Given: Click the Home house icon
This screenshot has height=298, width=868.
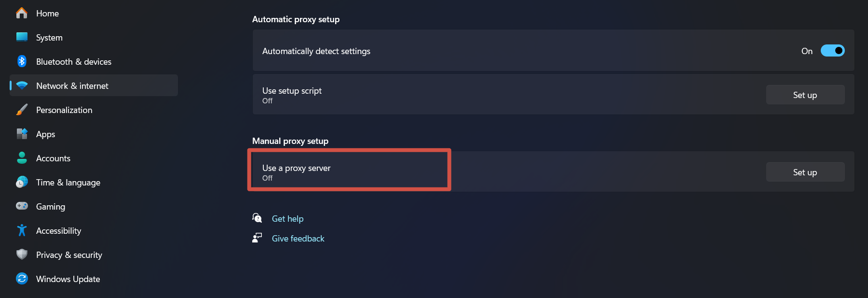Looking at the screenshot, I should [22, 13].
